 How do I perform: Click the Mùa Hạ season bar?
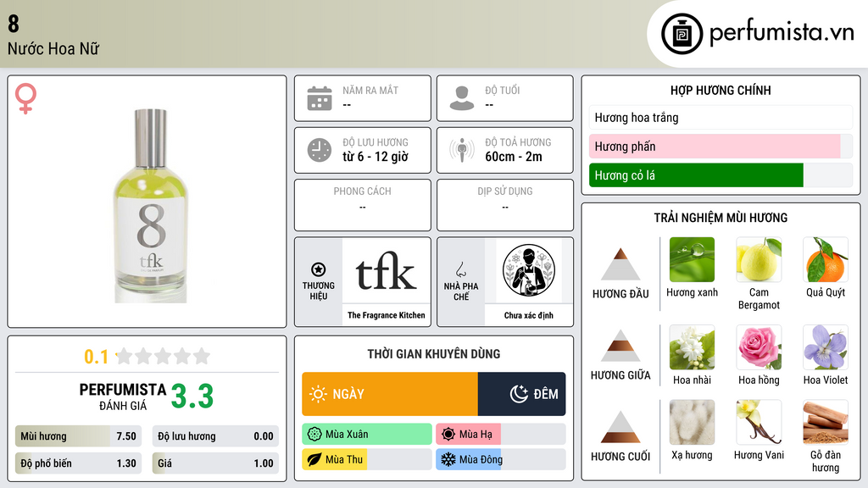(x=500, y=435)
